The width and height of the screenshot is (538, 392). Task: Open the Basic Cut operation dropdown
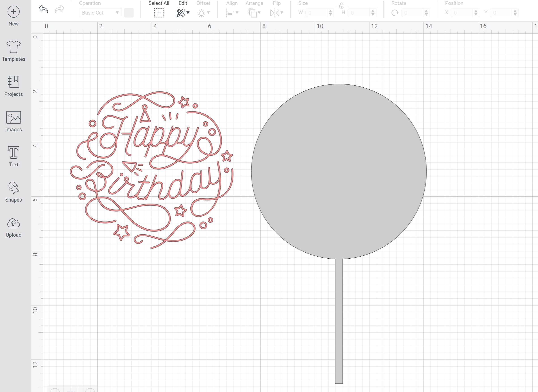pyautogui.click(x=100, y=13)
